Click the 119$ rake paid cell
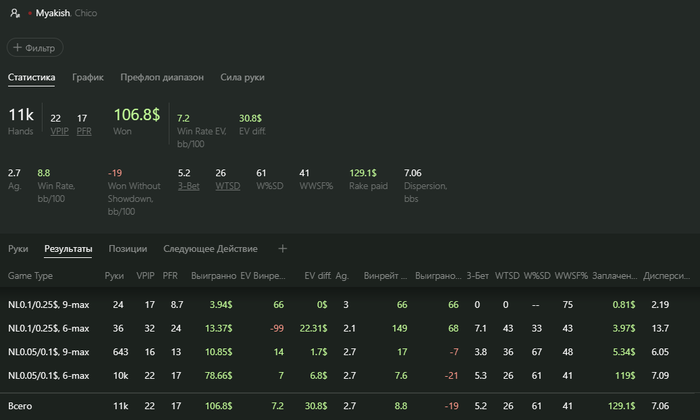 pyautogui.click(x=625, y=375)
